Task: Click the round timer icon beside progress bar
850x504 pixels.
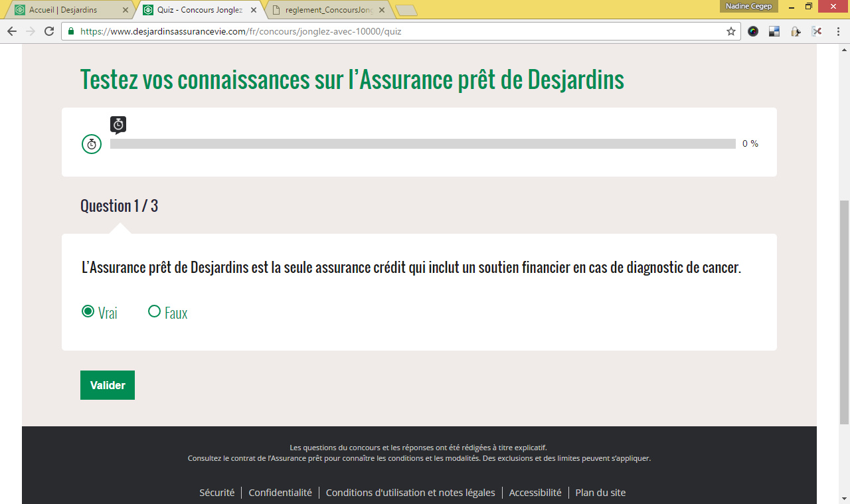Action: [x=92, y=143]
